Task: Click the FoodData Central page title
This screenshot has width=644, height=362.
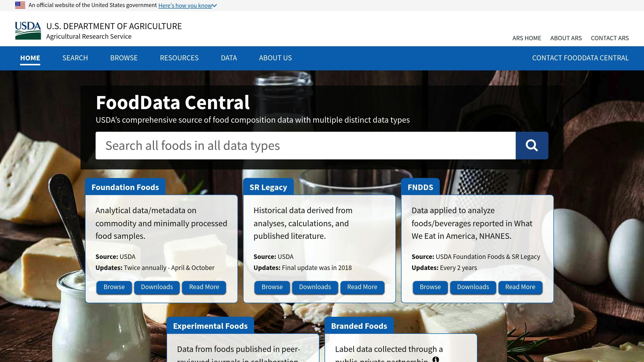Action: pyautogui.click(x=173, y=103)
